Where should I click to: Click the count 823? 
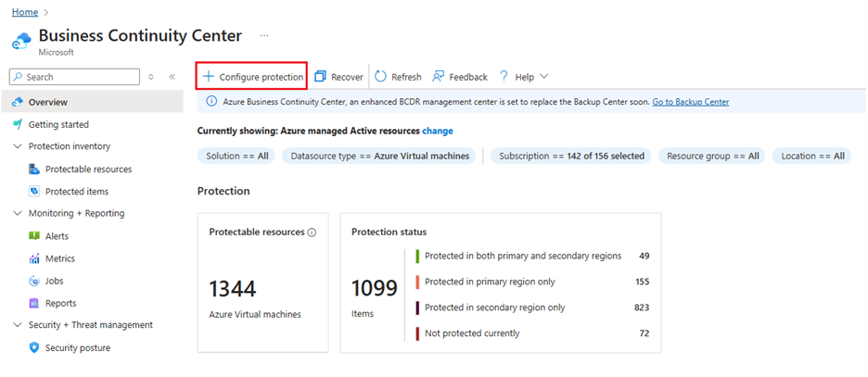[642, 308]
